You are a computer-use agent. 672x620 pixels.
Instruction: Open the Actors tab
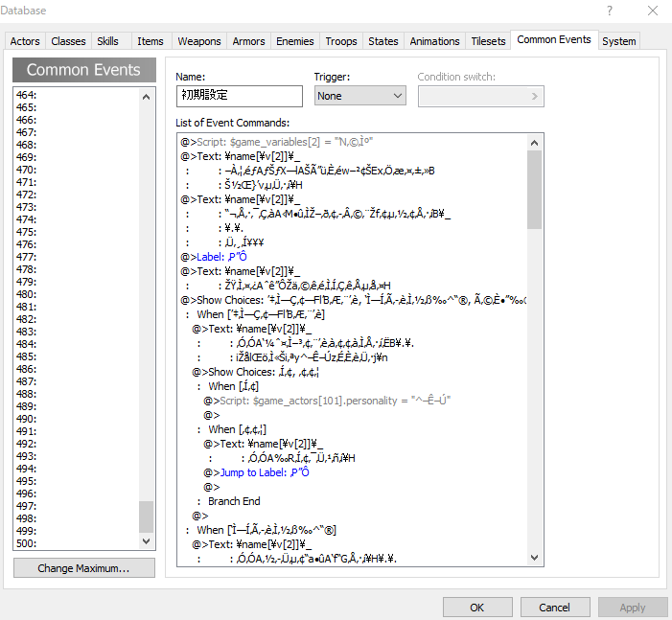pos(25,41)
